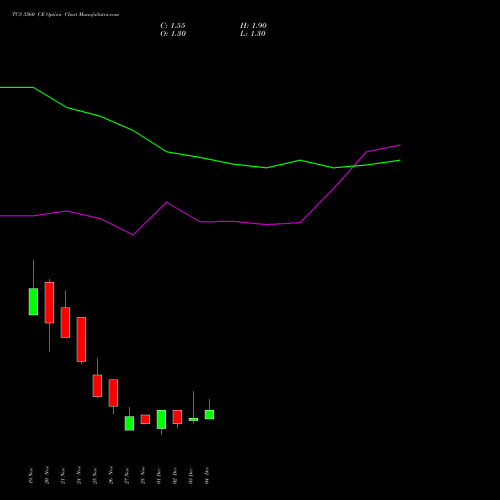This screenshot has height=500, width=500.
Task: Click the 27 Nov date label
Action: 127,476
